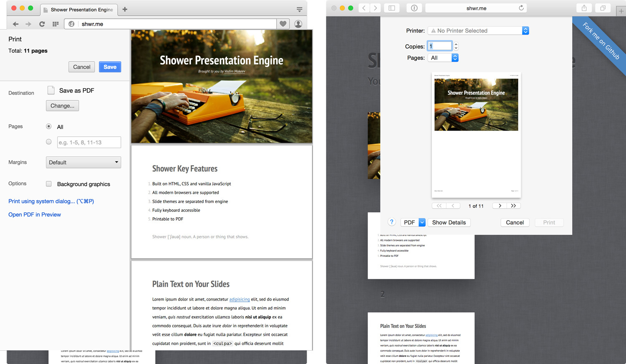Go forward in the Opera browser window
626x364 pixels.
point(28,24)
